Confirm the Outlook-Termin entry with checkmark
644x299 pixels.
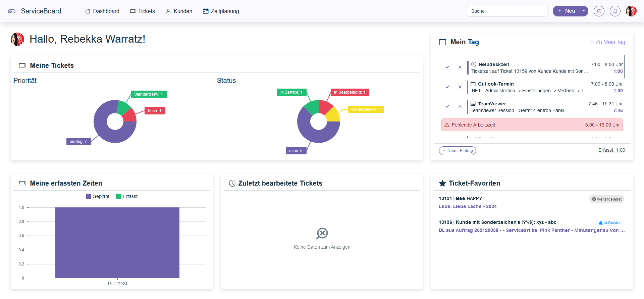pos(447,87)
